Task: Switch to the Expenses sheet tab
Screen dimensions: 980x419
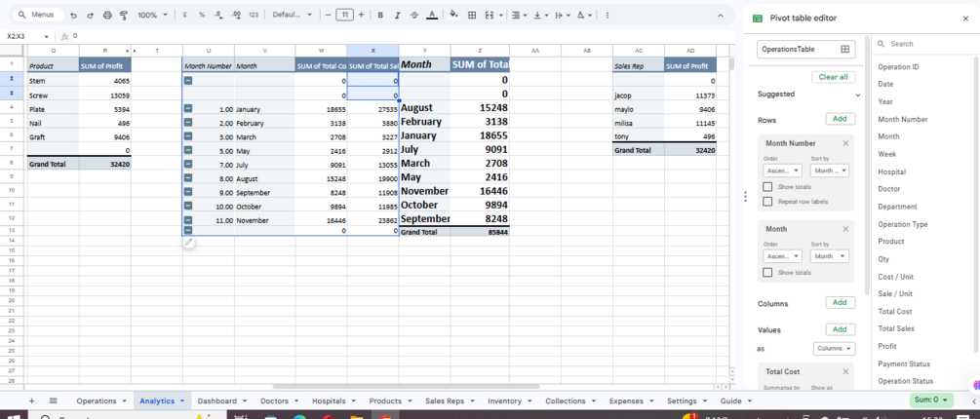Action: (x=630, y=400)
